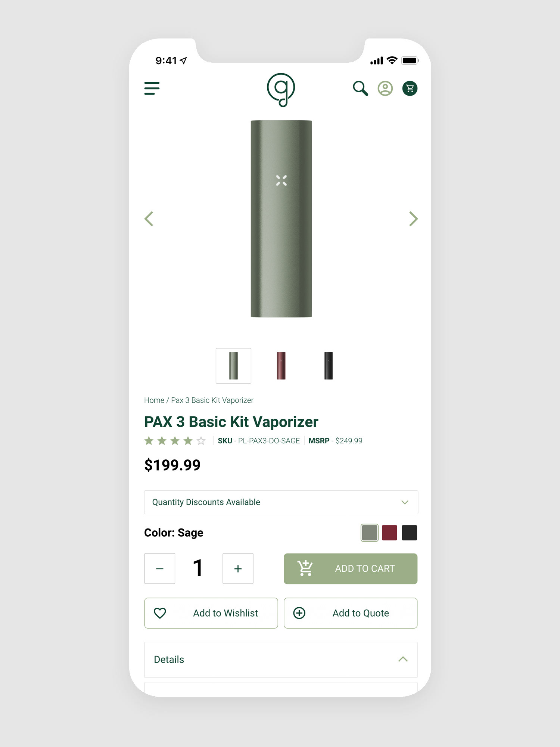The height and width of the screenshot is (747, 560).
Task: Click Add to Quote button
Action: pyautogui.click(x=351, y=613)
